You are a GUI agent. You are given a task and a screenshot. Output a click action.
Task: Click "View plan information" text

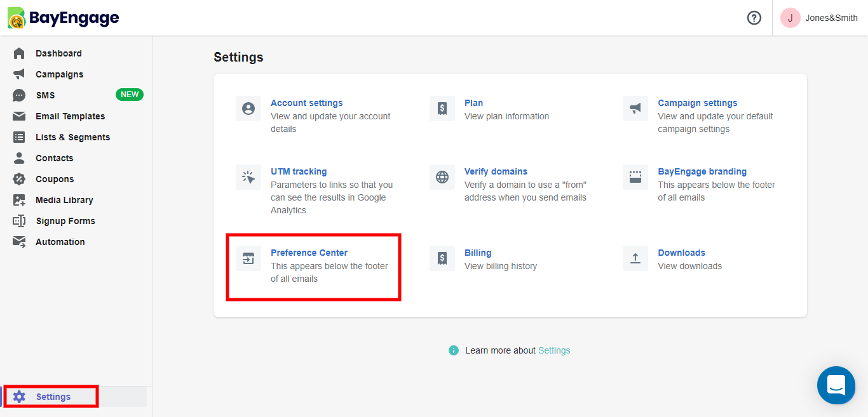pos(506,116)
